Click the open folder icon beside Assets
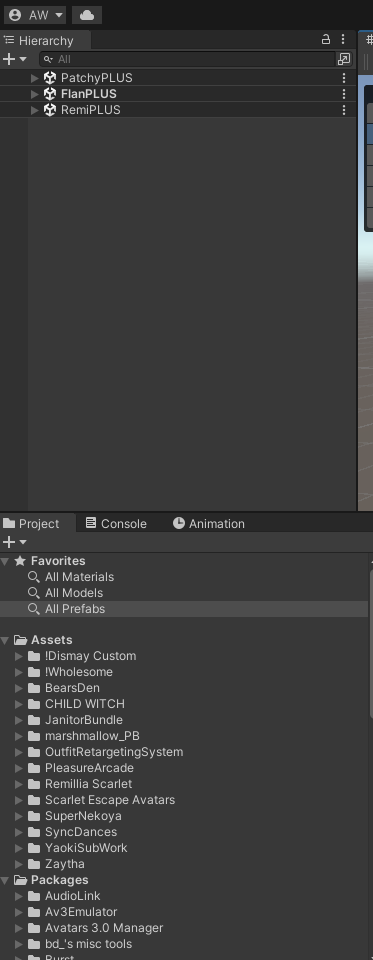Viewport: 373px width, 960px height. click(20, 640)
